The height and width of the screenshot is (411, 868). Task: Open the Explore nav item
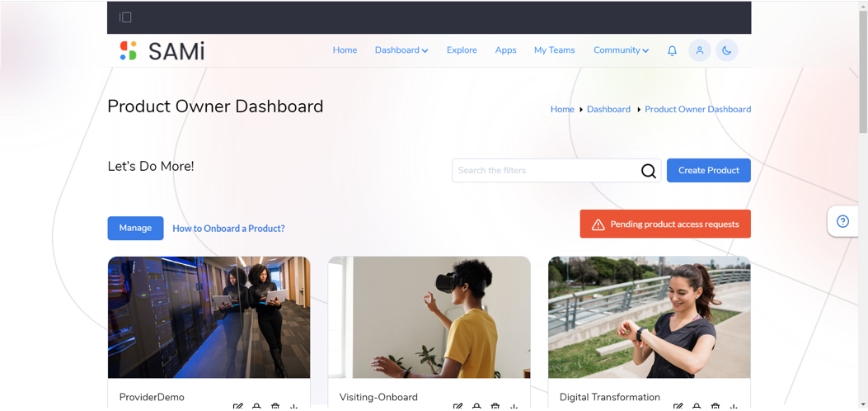tap(462, 50)
